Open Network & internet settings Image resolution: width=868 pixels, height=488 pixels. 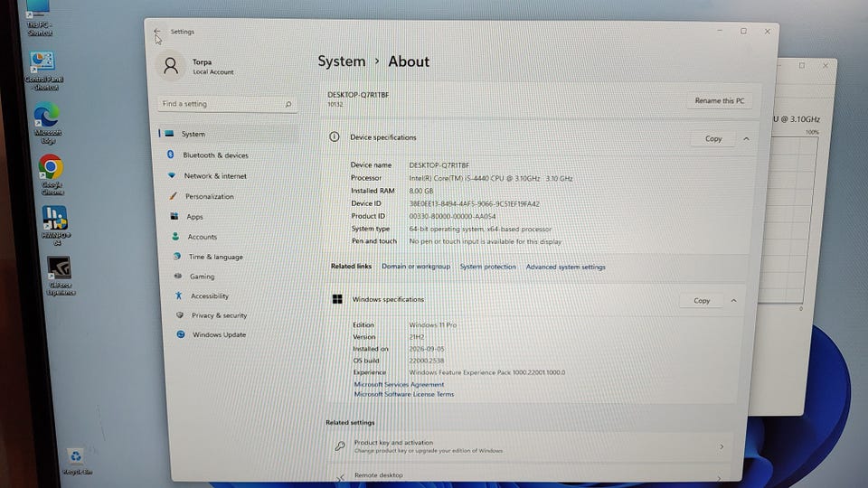(215, 176)
